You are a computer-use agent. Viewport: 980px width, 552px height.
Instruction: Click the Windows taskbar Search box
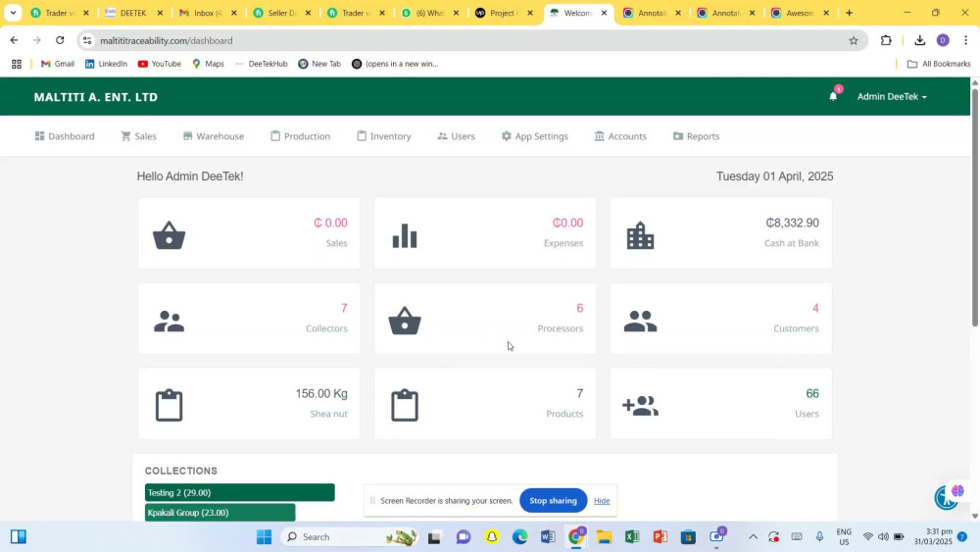[348, 537]
